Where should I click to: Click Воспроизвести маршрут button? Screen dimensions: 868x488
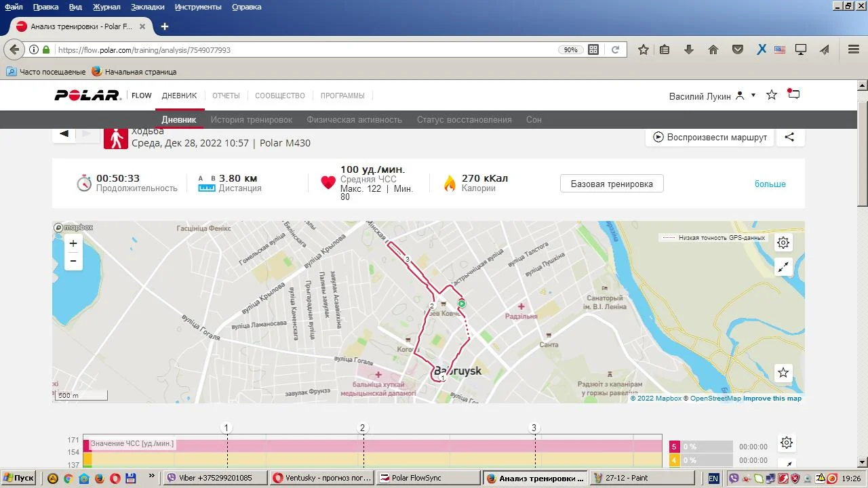click(709, 137)
